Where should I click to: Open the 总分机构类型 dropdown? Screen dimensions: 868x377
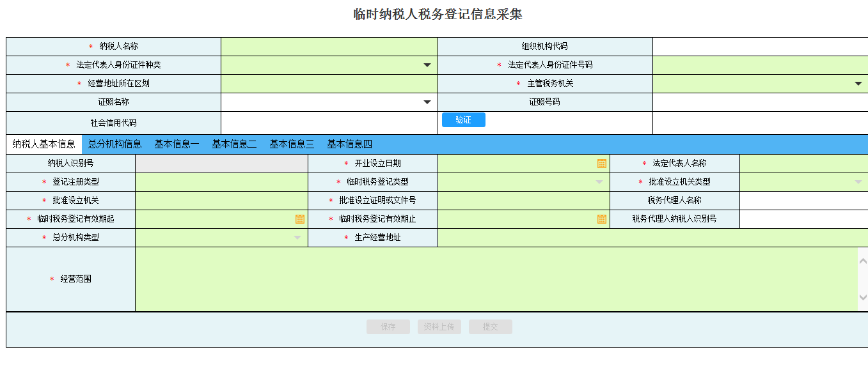tap(296, 238)
